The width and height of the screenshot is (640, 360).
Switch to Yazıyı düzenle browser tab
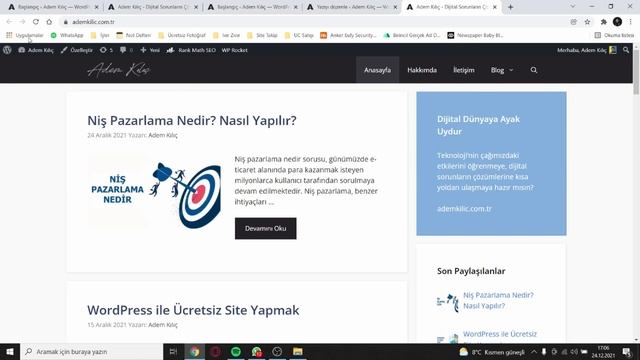(351, 7)
